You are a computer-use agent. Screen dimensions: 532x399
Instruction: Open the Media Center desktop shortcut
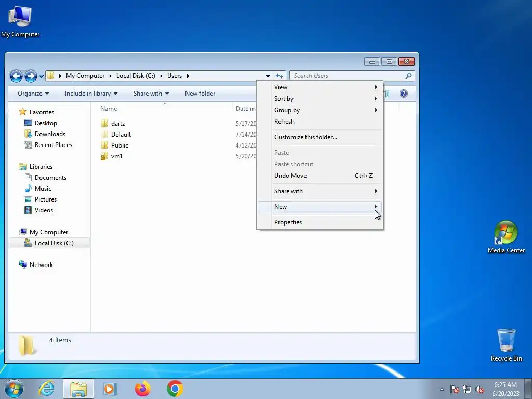point(506,237)
